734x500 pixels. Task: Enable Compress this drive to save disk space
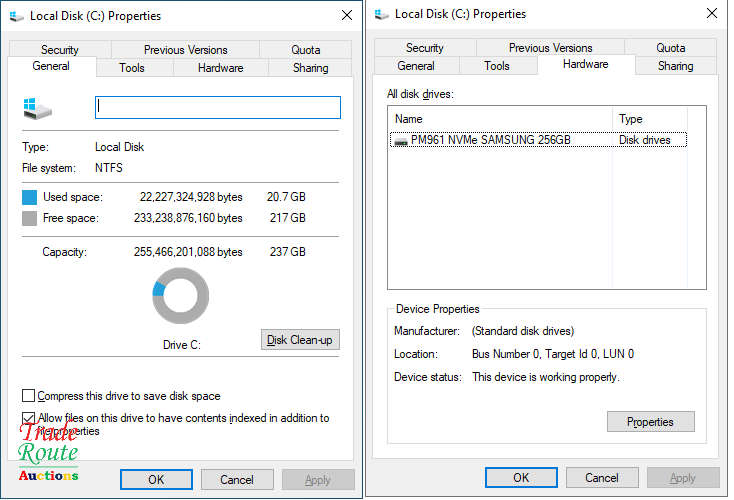click(28, 396)
